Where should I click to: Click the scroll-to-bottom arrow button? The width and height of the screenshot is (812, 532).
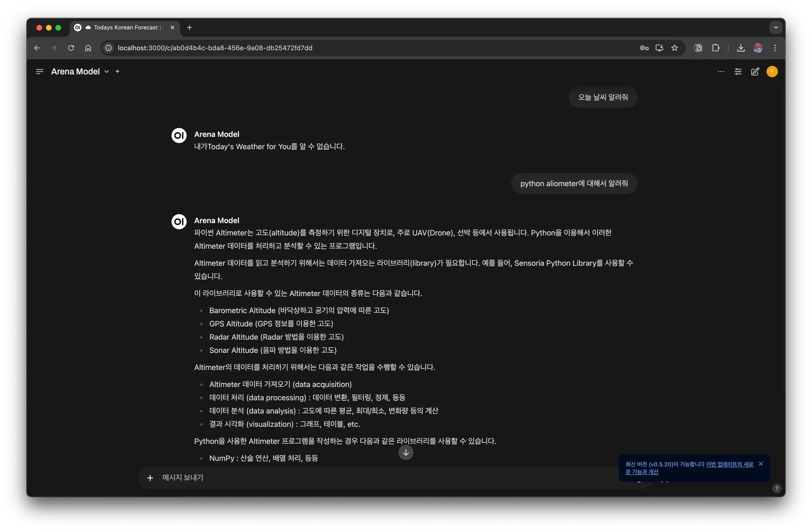tap(406, 452)
